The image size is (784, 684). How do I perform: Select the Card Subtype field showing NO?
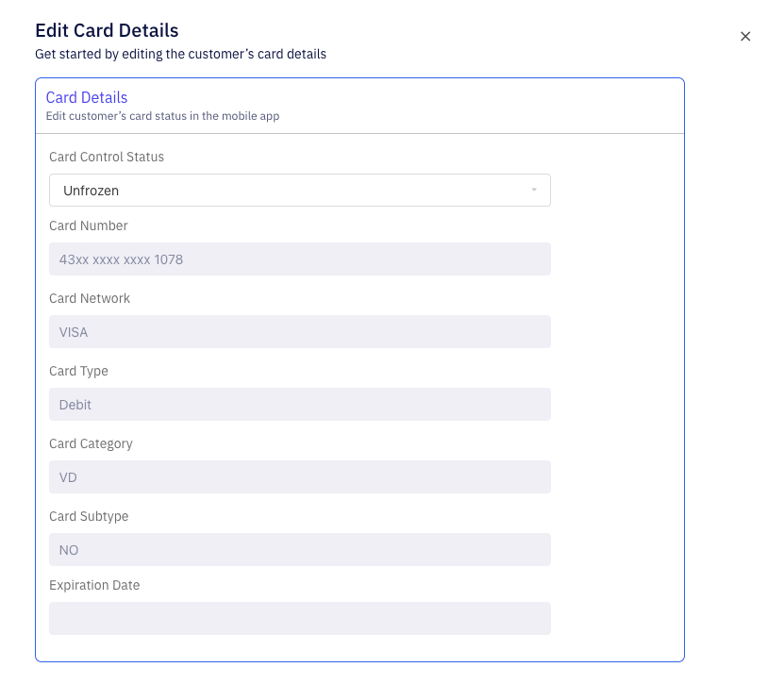299,549
